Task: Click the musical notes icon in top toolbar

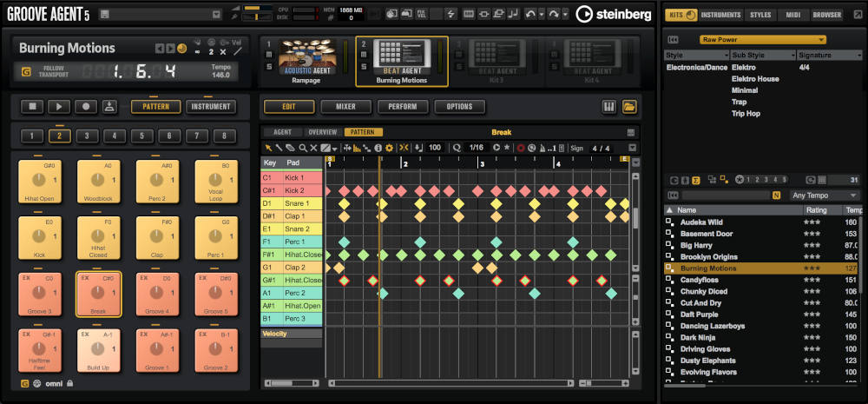Action: point(514,14)
